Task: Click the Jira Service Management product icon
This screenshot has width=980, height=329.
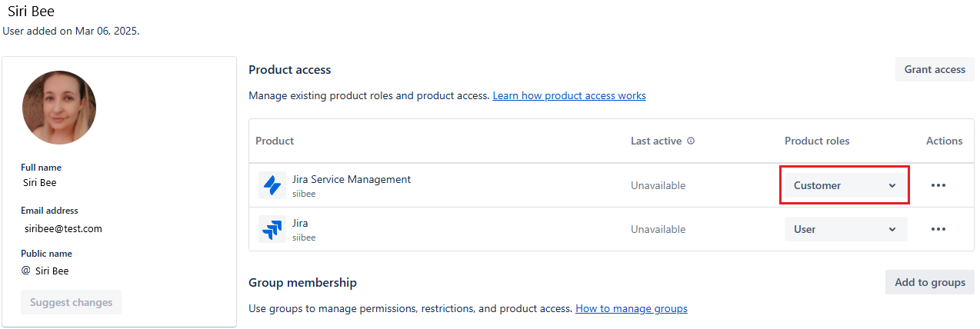Action: [x=272, y=185]
